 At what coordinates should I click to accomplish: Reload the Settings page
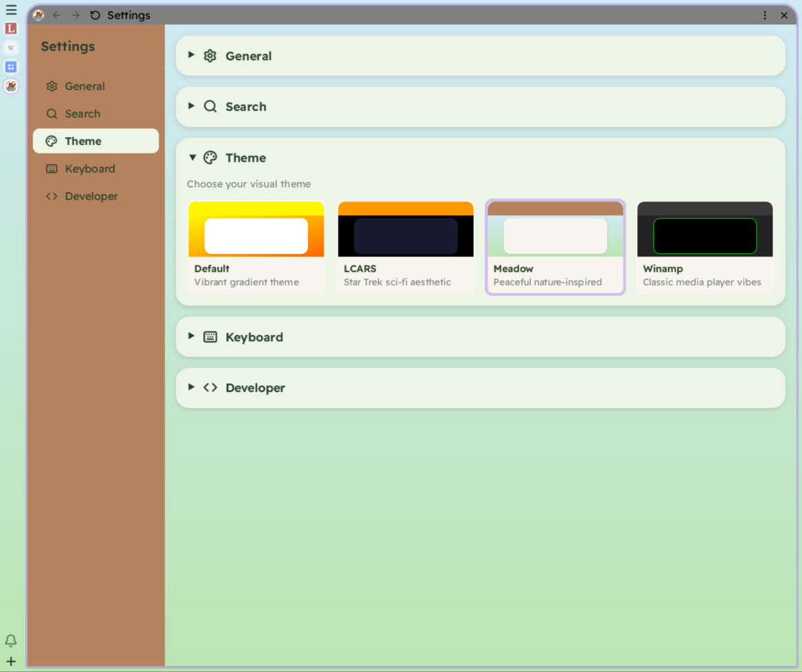pos(94,14)
